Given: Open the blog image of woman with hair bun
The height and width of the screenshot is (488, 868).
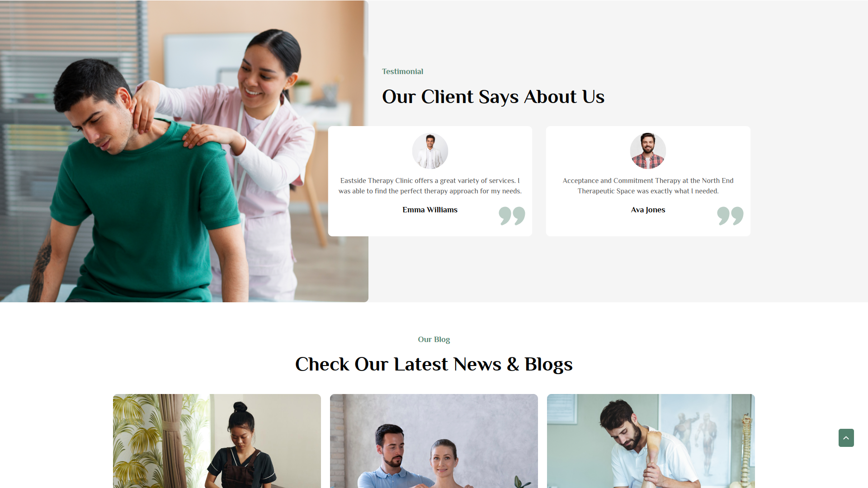Looking at the screenshot, I should pos(217,441).
